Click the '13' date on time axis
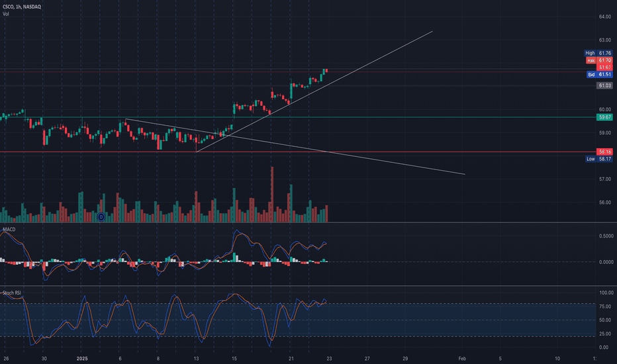 tap(196, 359)
